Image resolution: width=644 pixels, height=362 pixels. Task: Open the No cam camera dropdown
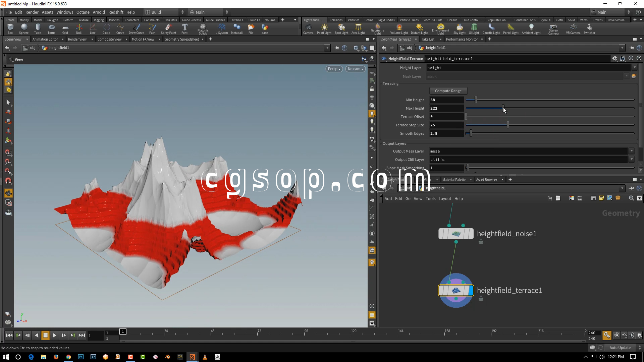click(x=355, y=69)
